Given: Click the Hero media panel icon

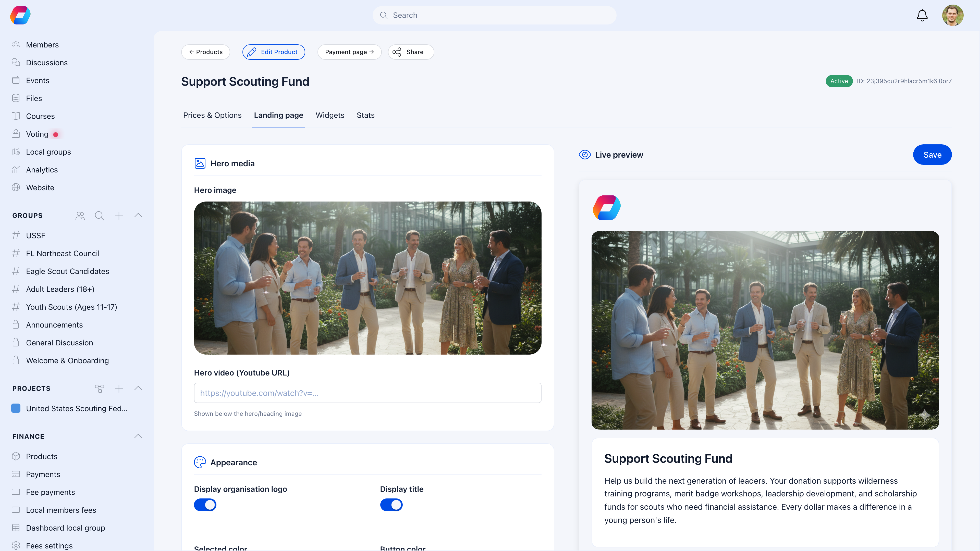Looking at the screenshot, I should point(200,163).
